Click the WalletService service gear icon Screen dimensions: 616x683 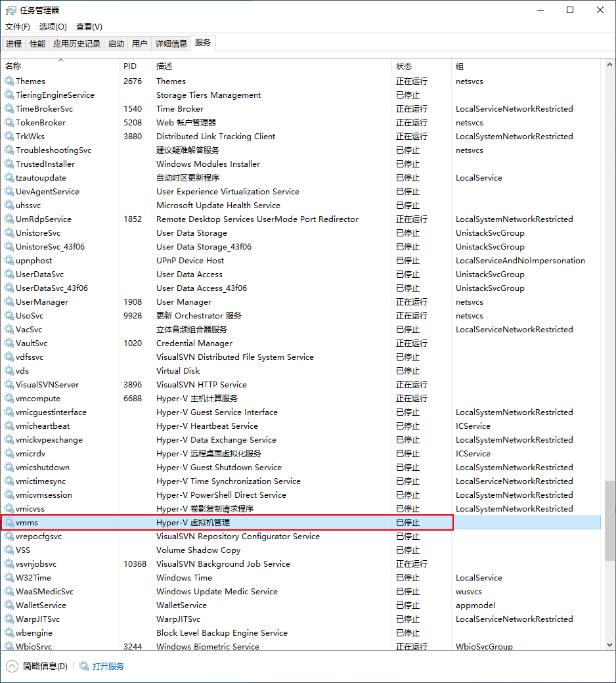(8, 605)
